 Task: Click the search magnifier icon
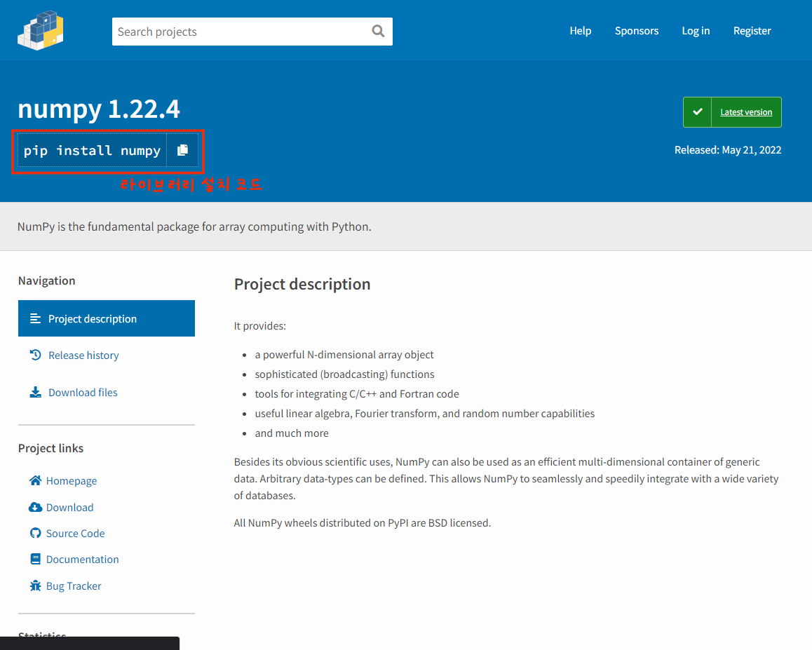coord(378,31)
